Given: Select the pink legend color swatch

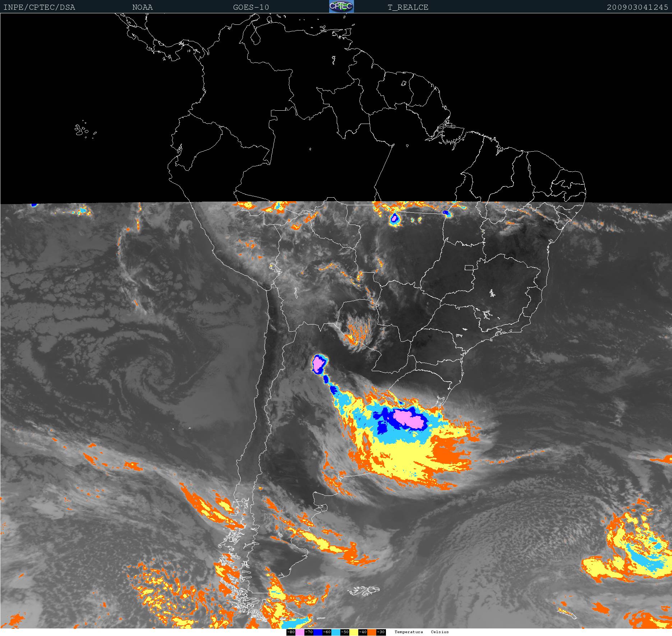Looking at the screenshot, I should 300,632.
